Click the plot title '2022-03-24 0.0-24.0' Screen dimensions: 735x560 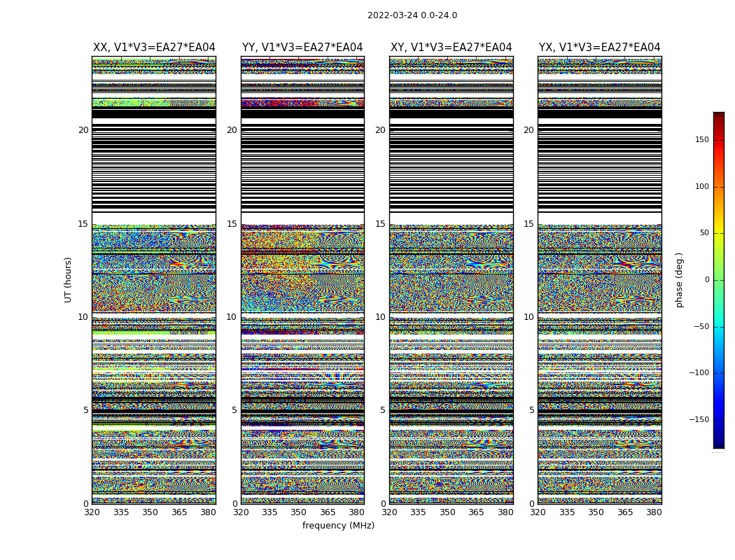point(412,15)
